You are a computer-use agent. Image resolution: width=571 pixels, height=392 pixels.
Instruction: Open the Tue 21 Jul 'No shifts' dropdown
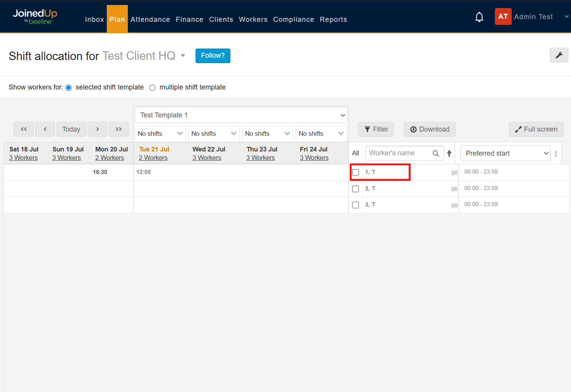click(160, 133)
